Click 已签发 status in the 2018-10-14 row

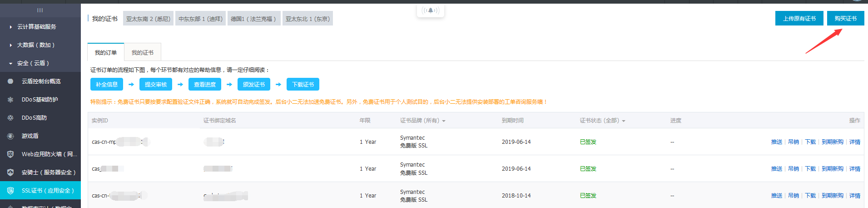pos(588,196)
